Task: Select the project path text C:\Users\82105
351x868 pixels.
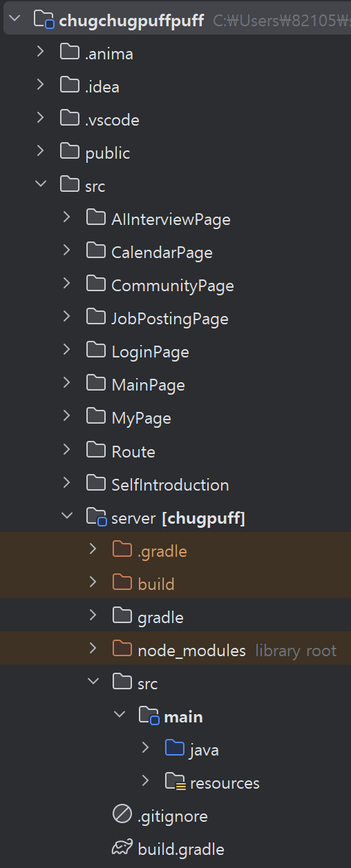Action: click(281, 21)
